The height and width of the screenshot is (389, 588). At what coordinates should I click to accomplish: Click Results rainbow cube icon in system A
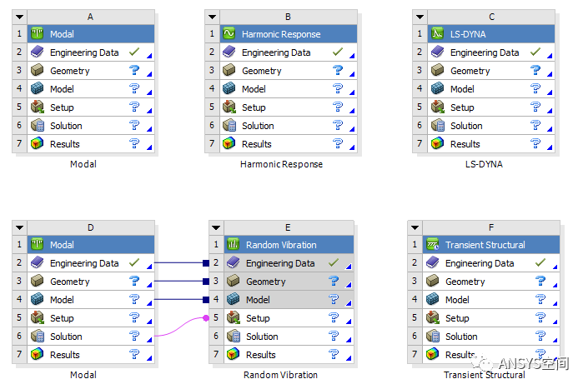(x=38, y=143)
